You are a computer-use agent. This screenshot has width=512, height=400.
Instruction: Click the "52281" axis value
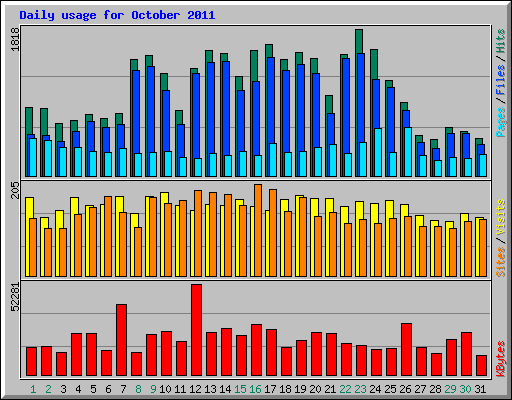coord(16,297)
